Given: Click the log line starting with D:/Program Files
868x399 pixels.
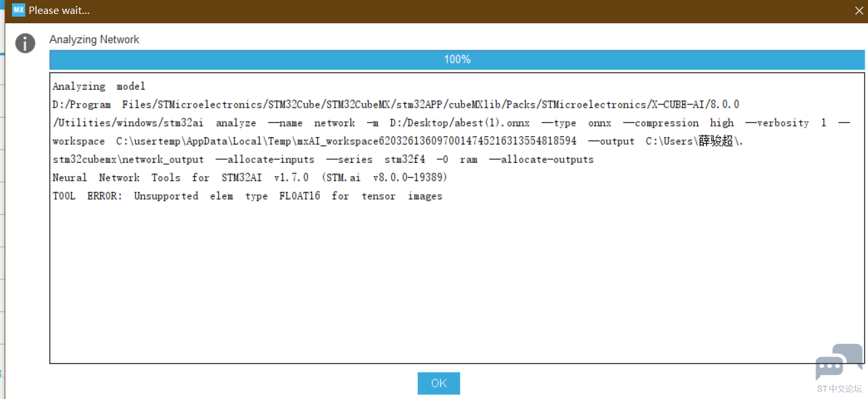Looking at the screenshot, I should (x=396, y=104).
